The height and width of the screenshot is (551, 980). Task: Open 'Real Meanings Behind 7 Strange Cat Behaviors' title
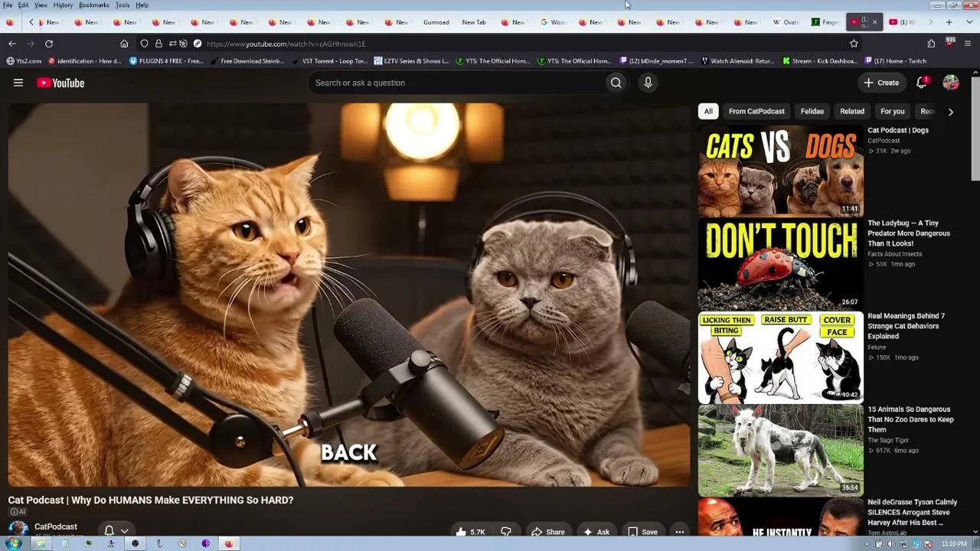906,326
